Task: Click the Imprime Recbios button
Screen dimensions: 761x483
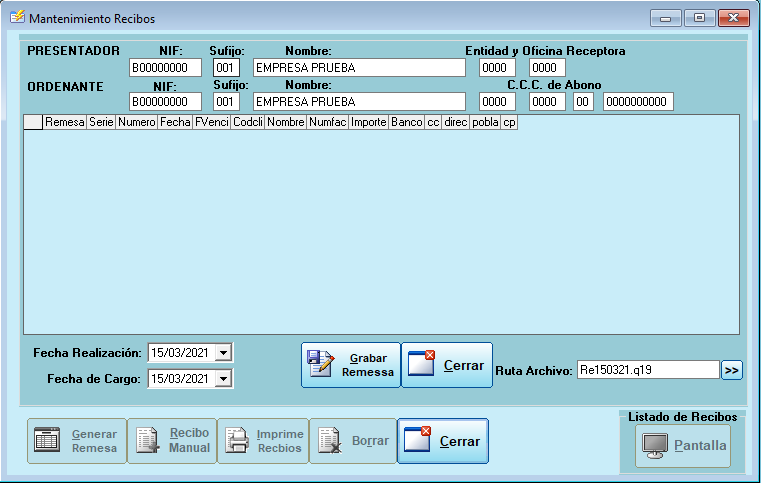Action: click(x=263, y=441)
